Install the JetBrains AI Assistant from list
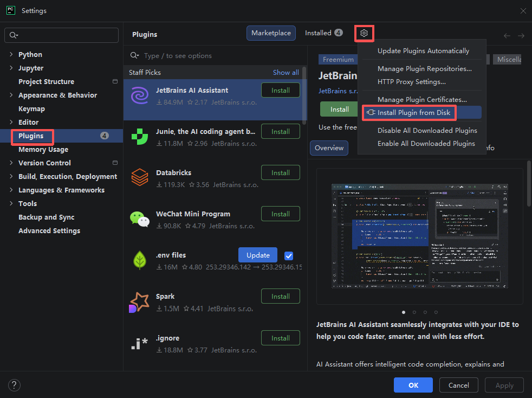532x398 pixels. [x=281, y=91]
